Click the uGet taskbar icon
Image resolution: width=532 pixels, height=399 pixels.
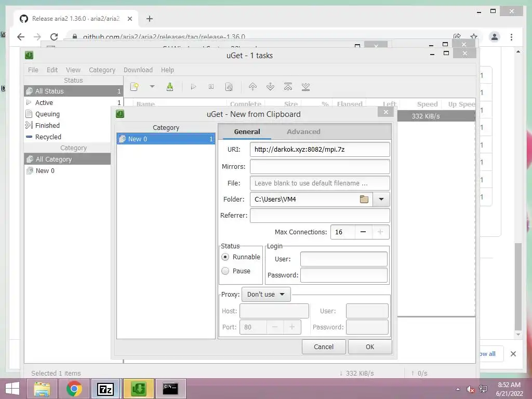point(138,389)
